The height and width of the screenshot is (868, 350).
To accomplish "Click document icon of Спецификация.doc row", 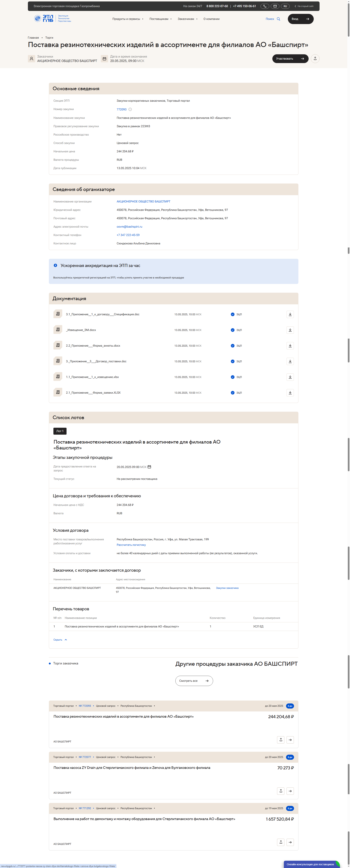I will [58, 314].
